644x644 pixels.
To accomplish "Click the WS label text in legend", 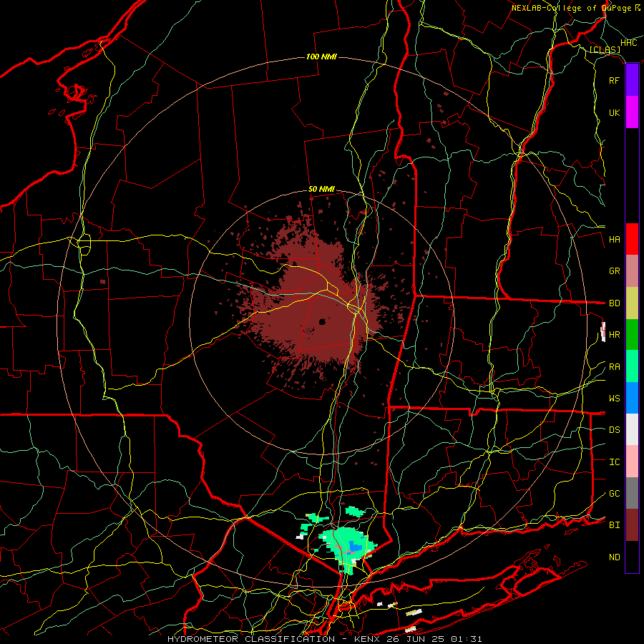I will click(614, 399).
